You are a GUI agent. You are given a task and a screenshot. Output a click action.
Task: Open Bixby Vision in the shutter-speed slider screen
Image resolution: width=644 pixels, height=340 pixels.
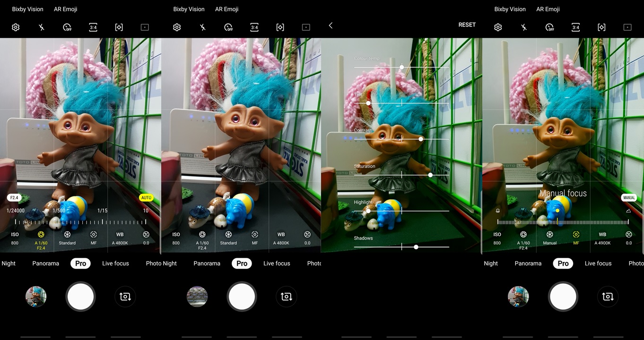pyautogui.click(x=28, y=9)
